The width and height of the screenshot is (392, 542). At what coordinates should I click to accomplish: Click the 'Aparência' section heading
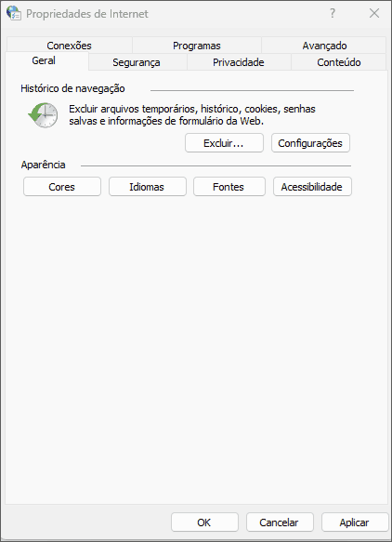[43, 165]
